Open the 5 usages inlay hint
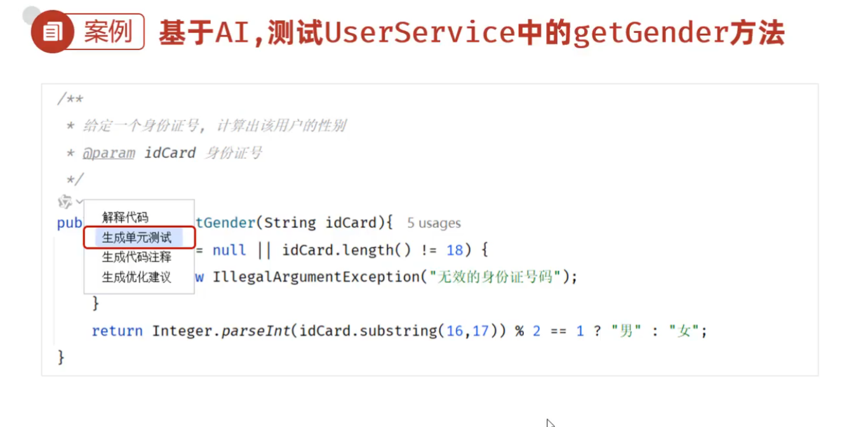This screenshot has width=868, height=427. click(x=434, y=223)
